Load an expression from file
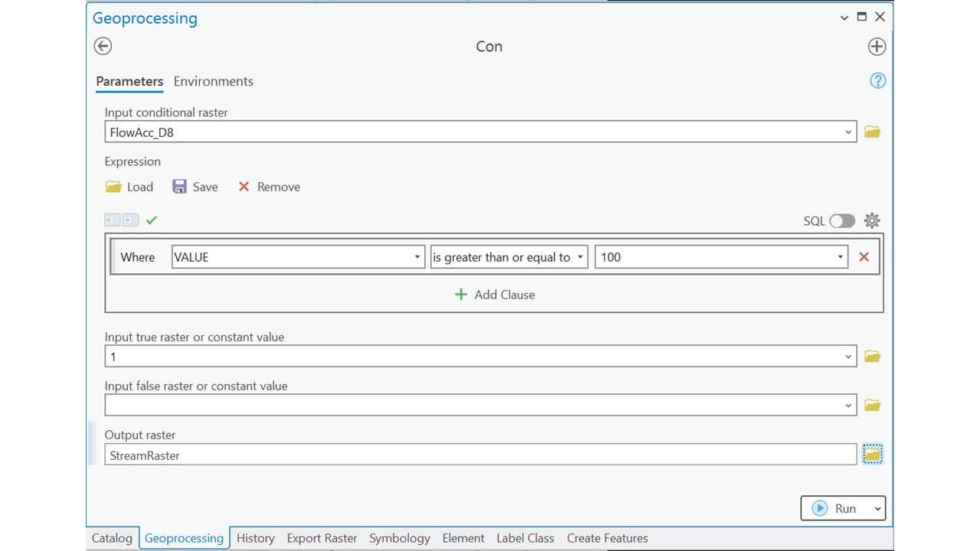 coord(129,187)
